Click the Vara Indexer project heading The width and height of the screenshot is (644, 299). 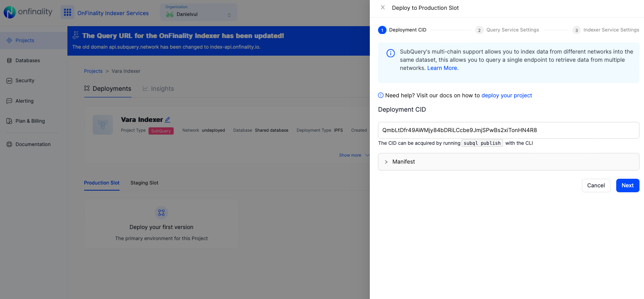coord(142,120)
